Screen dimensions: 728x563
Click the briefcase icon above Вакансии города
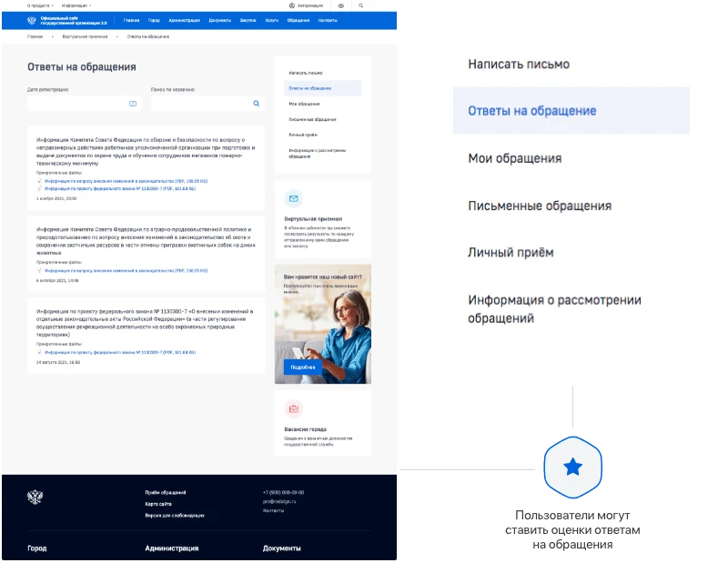tap(293, 409)
